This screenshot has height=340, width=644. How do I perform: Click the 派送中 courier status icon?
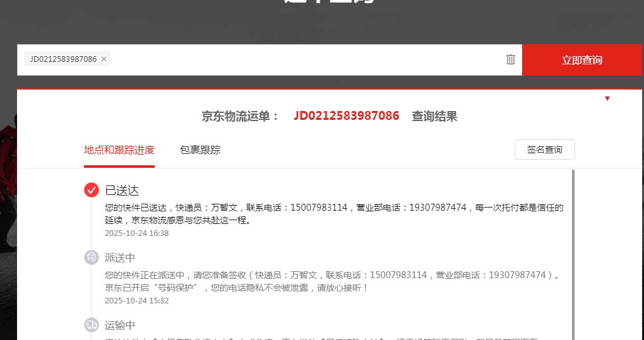[x=92, y=257]
